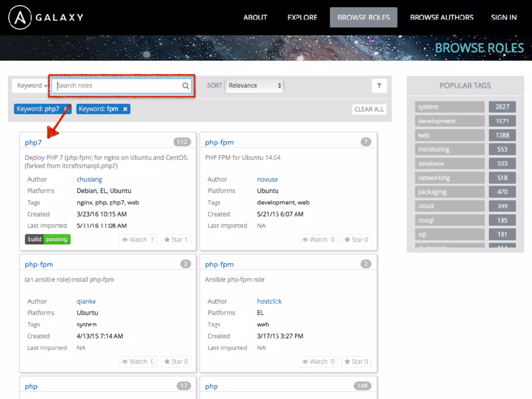Click the Clear All button
The image size is (532, 399).
[369, 109]
